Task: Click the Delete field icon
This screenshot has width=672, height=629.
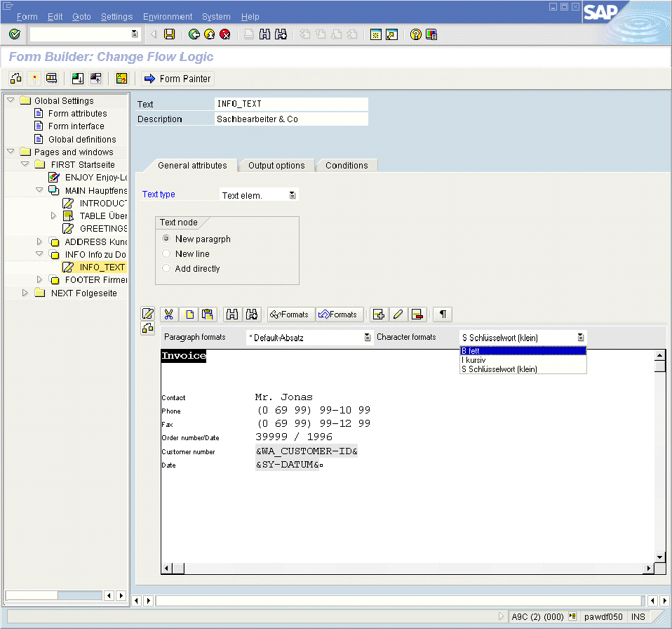Action: [x=417, y=314]
